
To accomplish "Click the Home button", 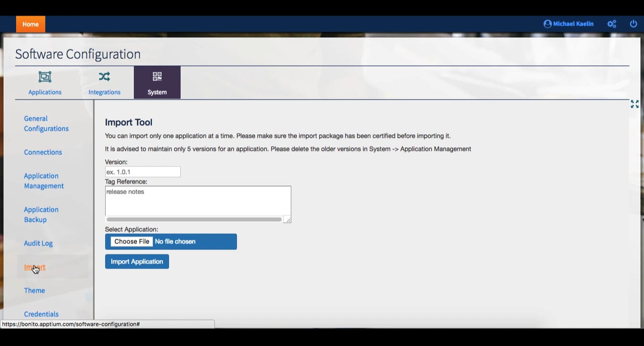I will click(x=30, y=24).
